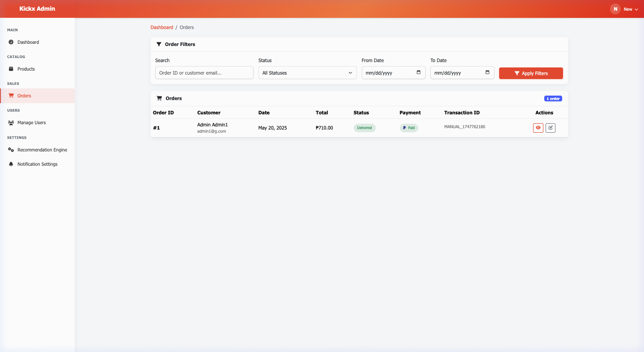Screen dimensions: 644x352
Task: Click customer name Admin Admin1
Action: (212, 125)
